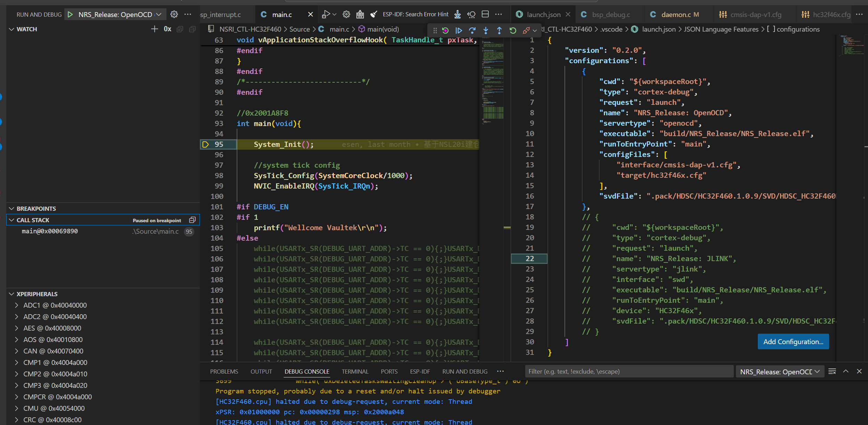Click Reset device in debug toolbar

tap(445, 31)
